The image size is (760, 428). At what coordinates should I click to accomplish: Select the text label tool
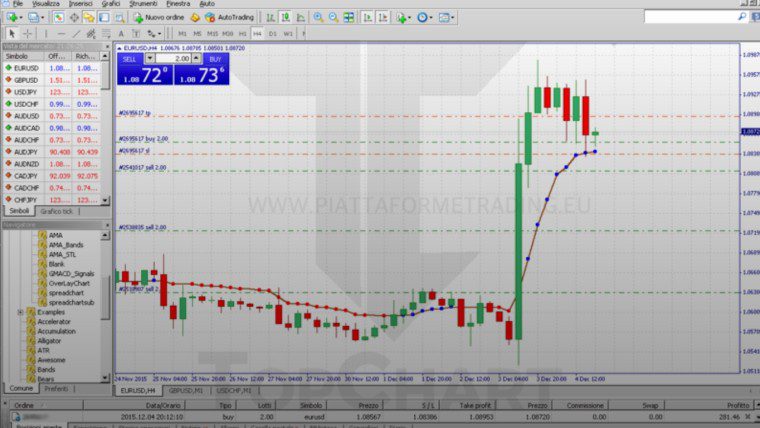(x=136, y=33)
